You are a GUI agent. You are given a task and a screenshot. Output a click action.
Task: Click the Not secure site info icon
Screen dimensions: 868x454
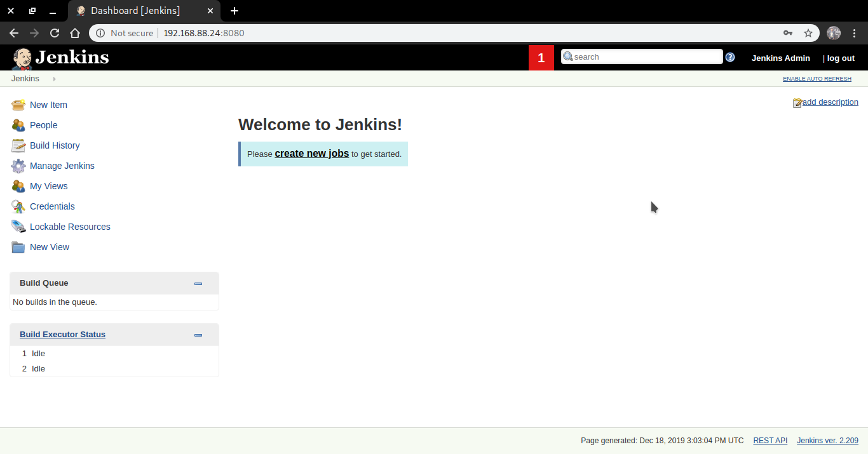pos(100,33)
